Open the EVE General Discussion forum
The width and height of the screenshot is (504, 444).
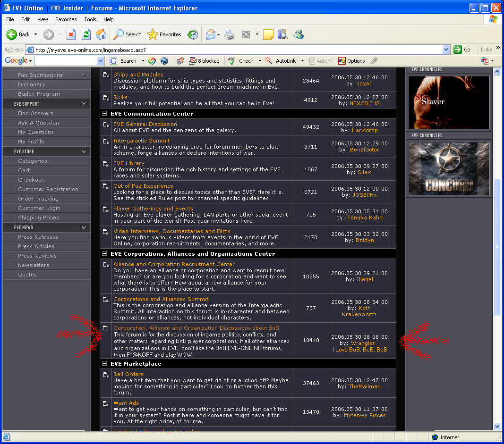pos(145,124)
